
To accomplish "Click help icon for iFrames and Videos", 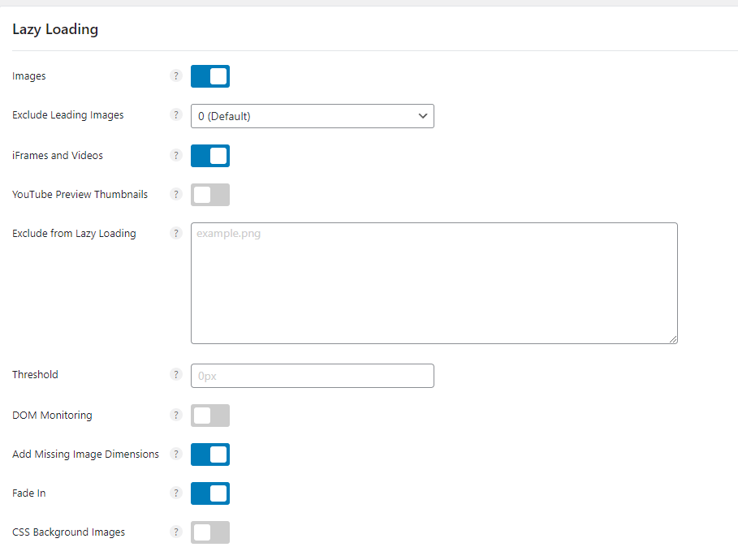I will click(x=175, y=155).
